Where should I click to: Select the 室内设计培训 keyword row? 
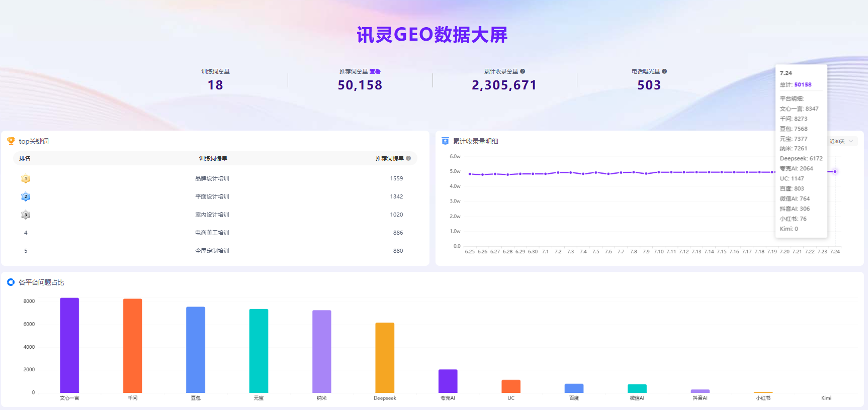215,215
